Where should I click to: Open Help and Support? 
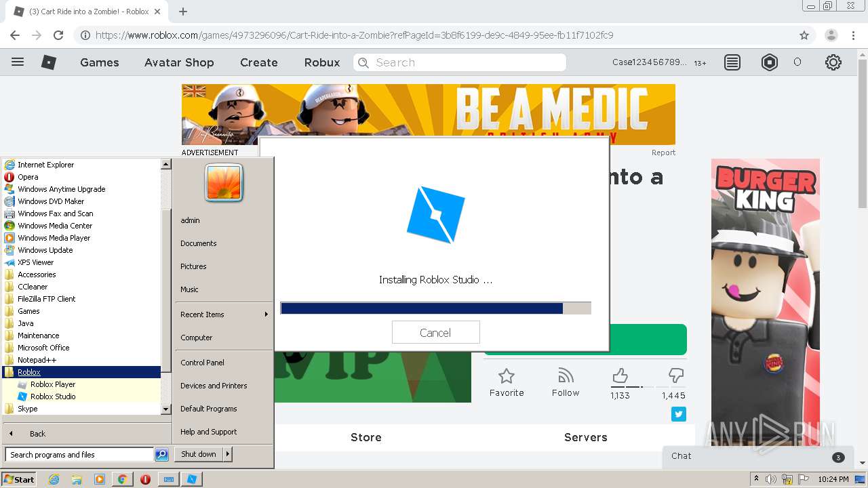(x=208, y=432)
